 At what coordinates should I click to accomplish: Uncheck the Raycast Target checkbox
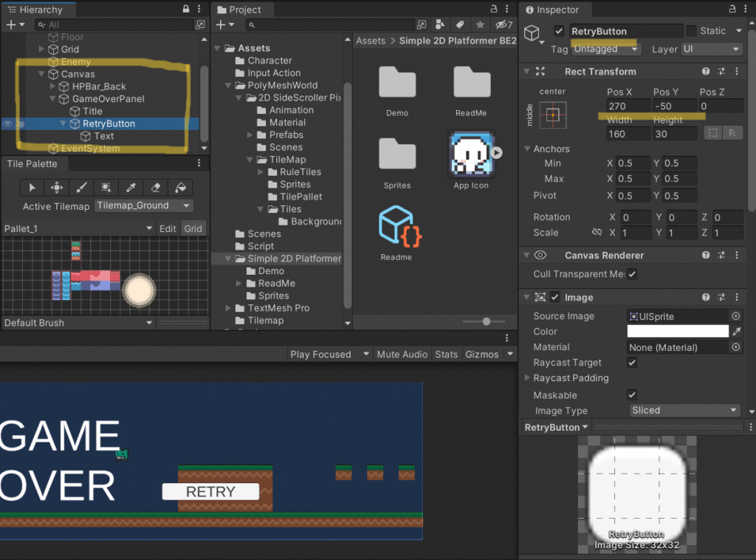[x=632, y=363]
